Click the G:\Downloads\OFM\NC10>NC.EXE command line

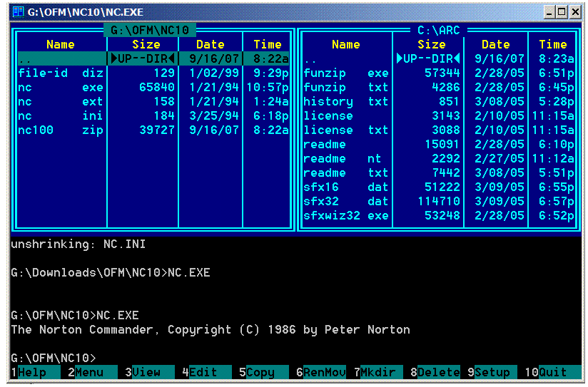[110, 272]
